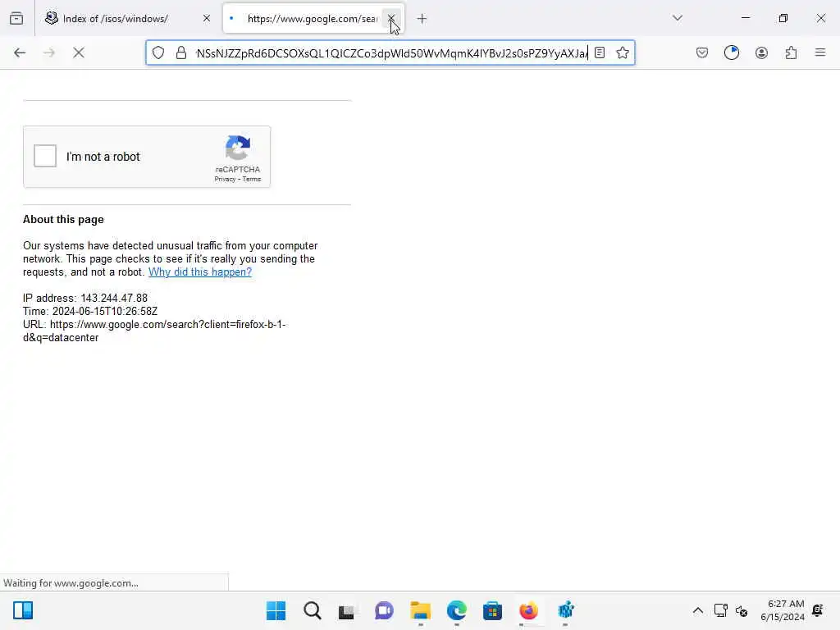Bookmark this page with the star

pos(623,52)
